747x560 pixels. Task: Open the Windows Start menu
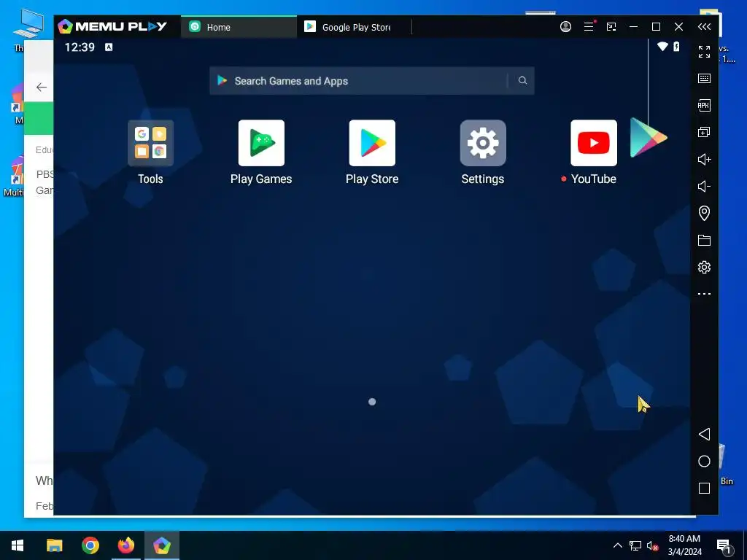(18, 545)
